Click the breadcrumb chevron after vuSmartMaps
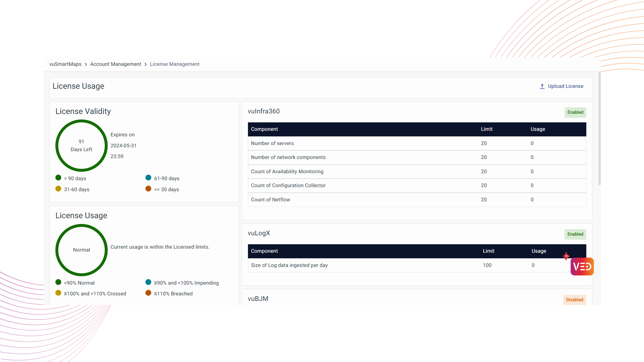 pos(86,64)
